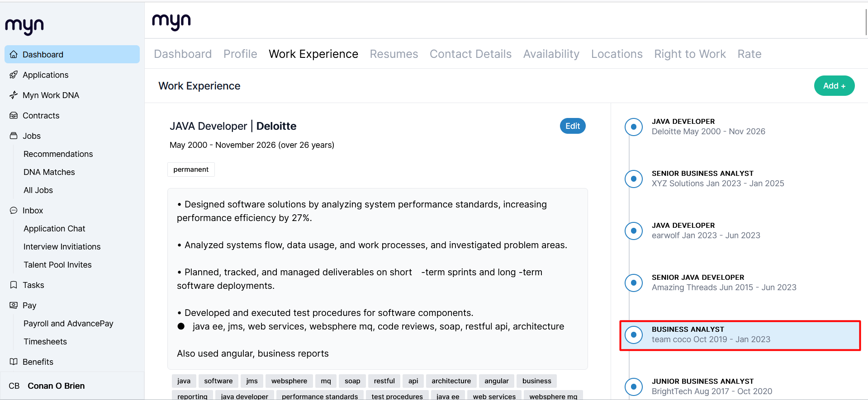The width and height of the screenshot is (868, 400).
Task: Open Application Chat in sidebar
Action: [54, 229]
